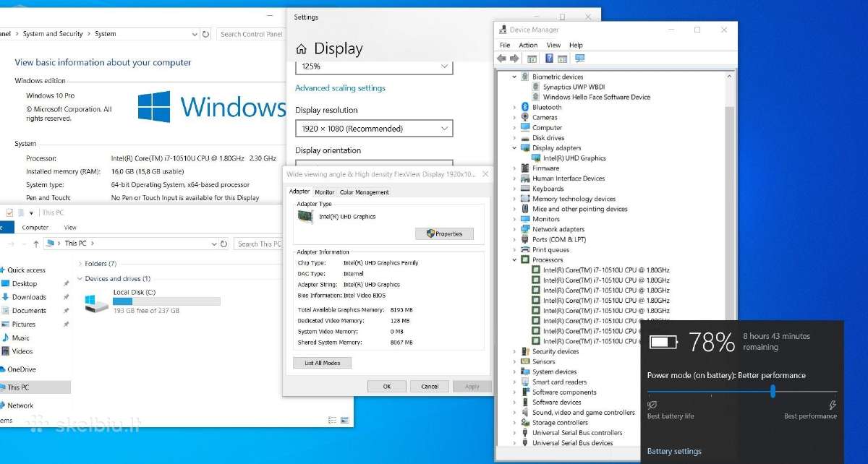Click the up arrow in File Explorer navigation
Viewport: 868px width, 464px height.
[x=35, y=244]
